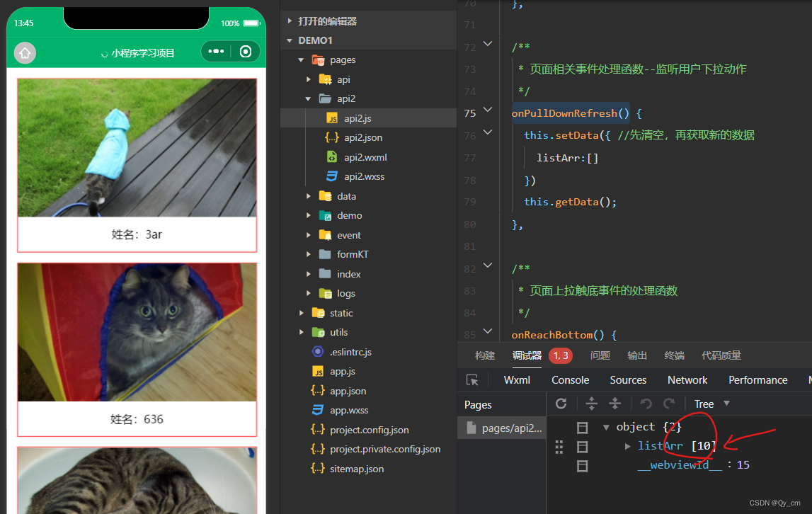
Task: Expand the index folder
Action: click(x=308, y=273)
